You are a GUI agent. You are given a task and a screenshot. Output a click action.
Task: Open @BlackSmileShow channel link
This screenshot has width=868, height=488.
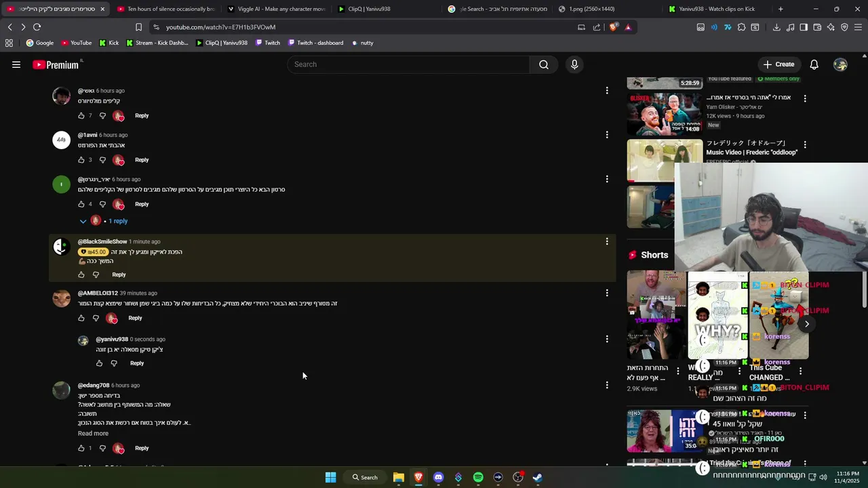[x=102, y=241]
